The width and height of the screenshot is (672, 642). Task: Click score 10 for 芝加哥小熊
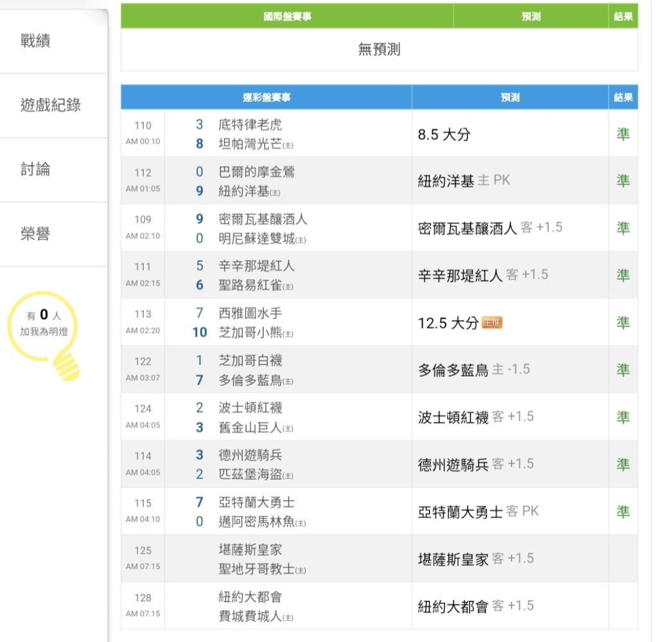[200, 333]
